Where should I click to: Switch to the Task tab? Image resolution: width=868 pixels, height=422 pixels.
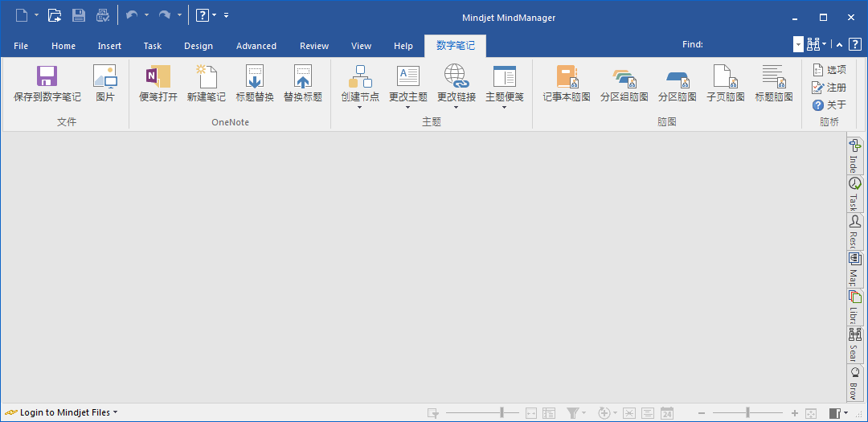click(x=152, y=46)
